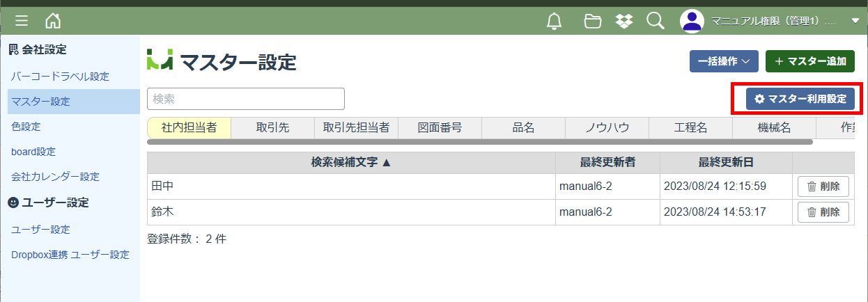
Task: Open the 一括操作 dropdown
Action: [x=724, y=61]
